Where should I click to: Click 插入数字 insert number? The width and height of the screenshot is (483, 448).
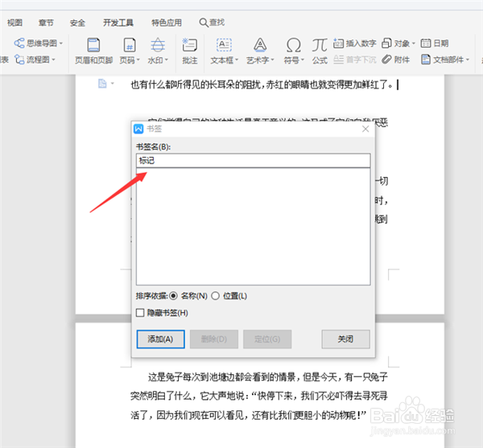pos(354,43)
